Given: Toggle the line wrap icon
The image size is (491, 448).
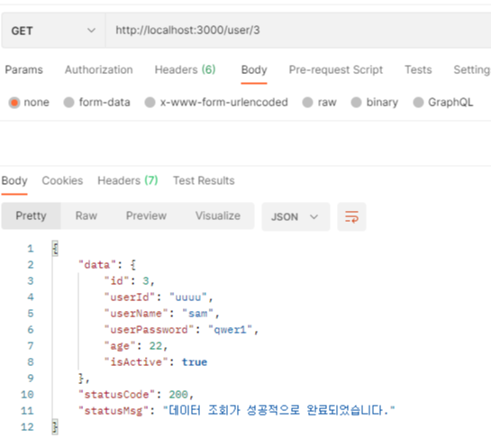Looking at the screenshot, I should click(351, 217).
